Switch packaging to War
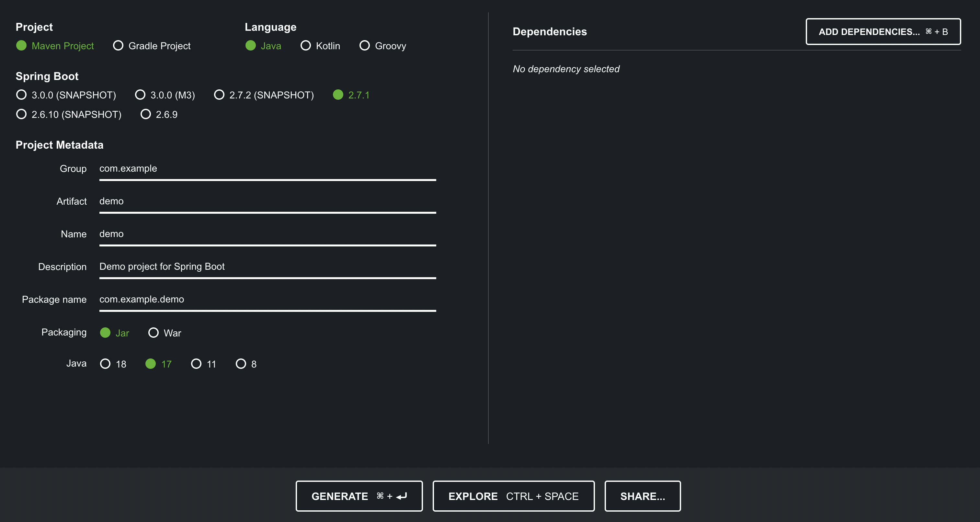The height and width of the screenshot is (522, 980). coord(153,333)
